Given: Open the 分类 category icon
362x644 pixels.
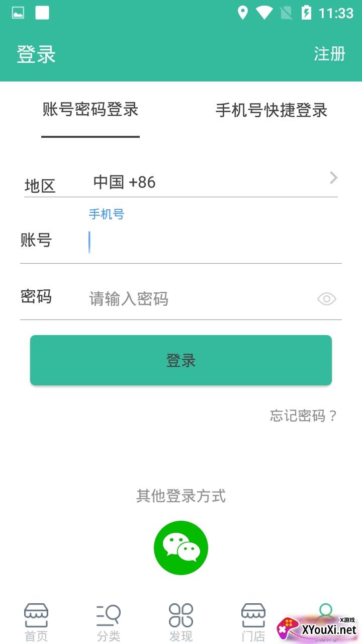Looking at the screenshot, I should click(x=109, y=616).
